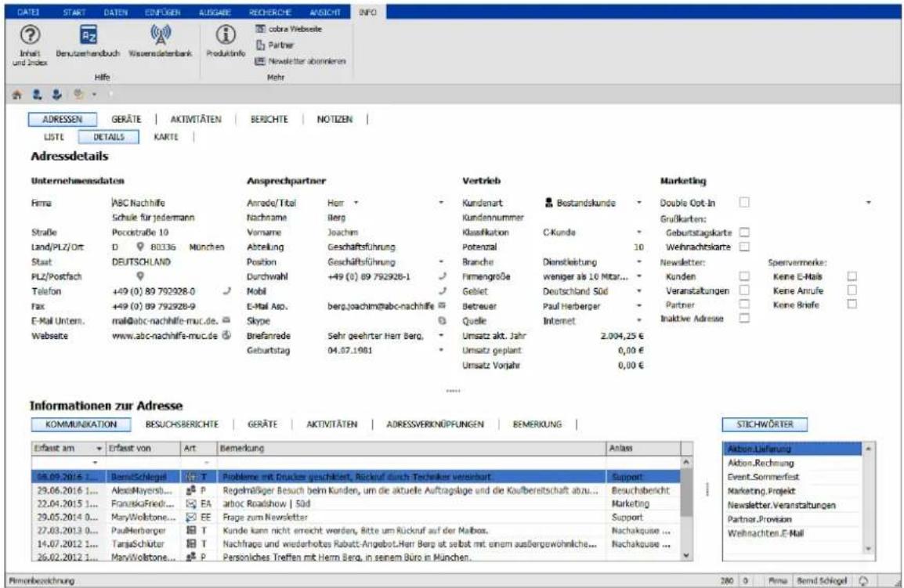Click the Partner ribbon entry
Image resolution: width=904 pixels, height=588 pixels.
tap(275, 45)
